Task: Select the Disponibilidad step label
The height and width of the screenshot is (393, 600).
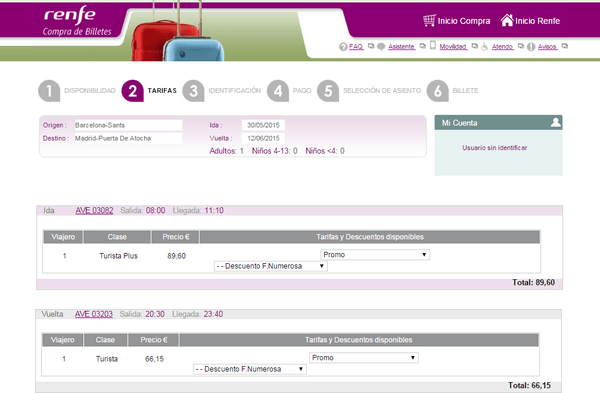Action: 90,91
